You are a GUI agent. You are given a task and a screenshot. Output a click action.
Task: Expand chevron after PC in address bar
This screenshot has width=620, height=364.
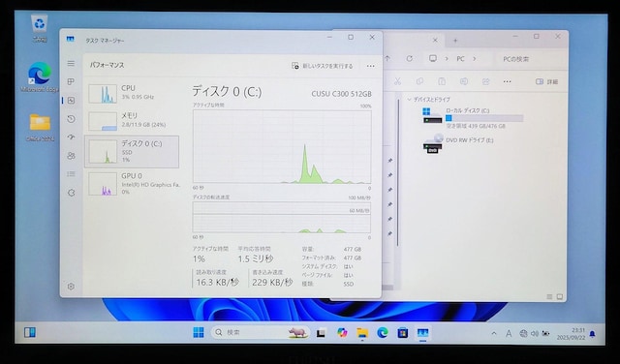[x=474, y=59]
